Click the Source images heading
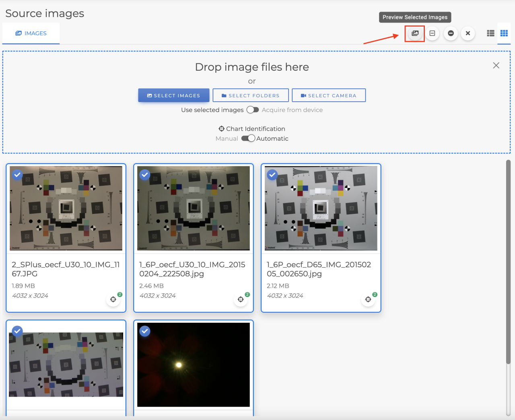Viewport: 515px width, 420px height. (x=44, y=13)
